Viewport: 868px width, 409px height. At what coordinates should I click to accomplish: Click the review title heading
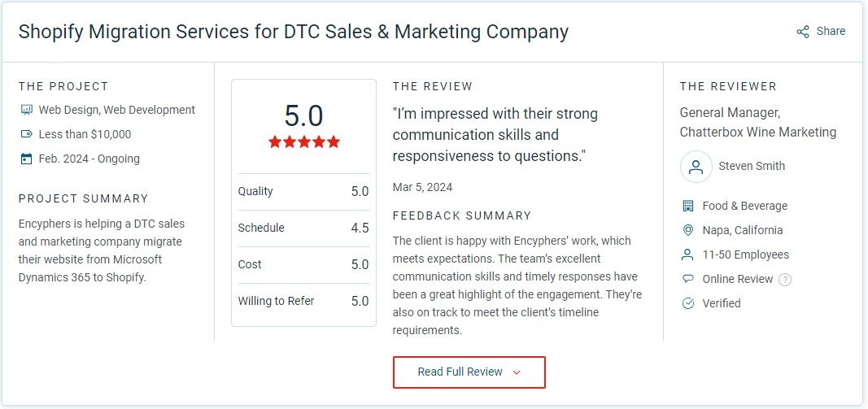click(x=293, y=33)
